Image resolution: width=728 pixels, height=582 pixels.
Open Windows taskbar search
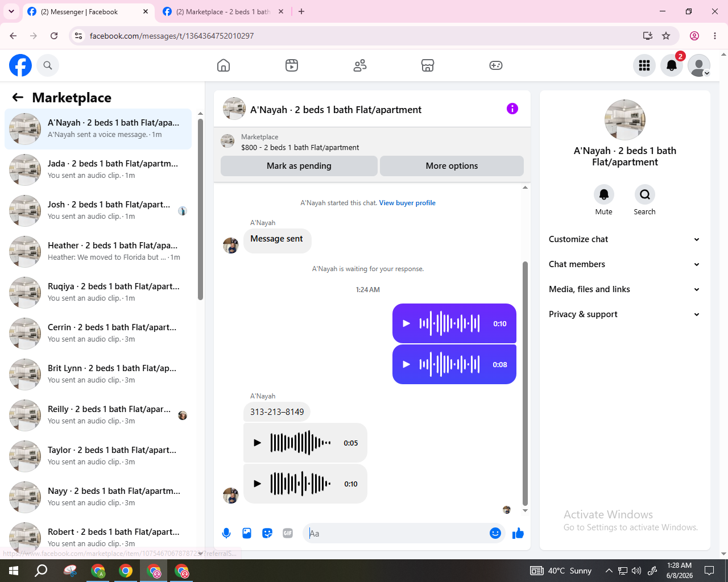pos(41,571)
